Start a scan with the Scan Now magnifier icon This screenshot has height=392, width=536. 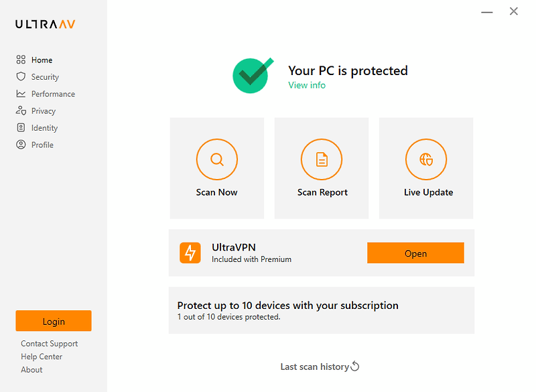tap(216, 159)
